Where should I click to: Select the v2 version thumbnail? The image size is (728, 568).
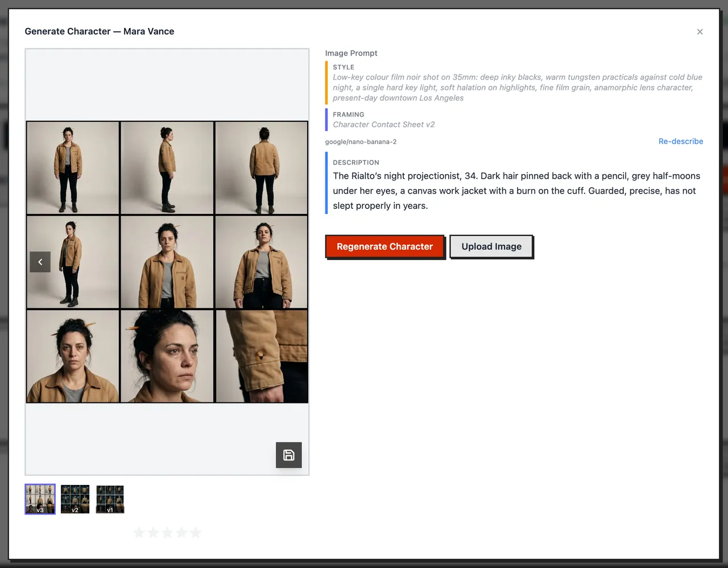(75, 499)
